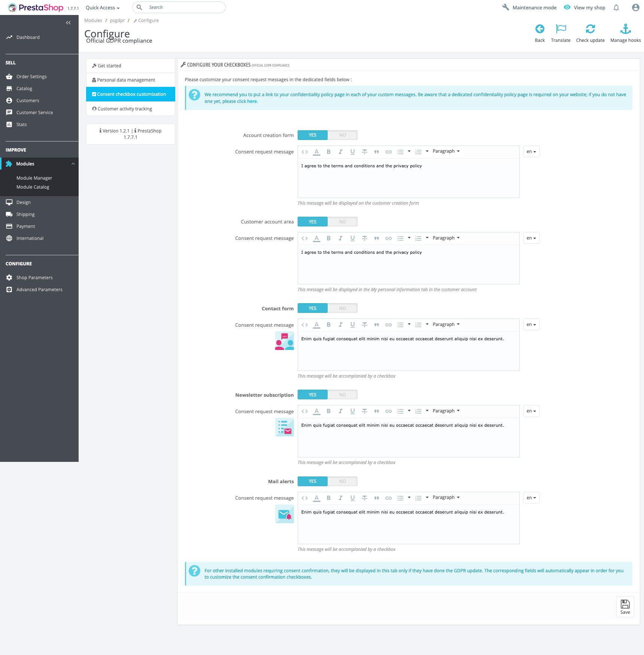Click the 'please click here' link
Viewport: 644px width, 655px height.
coord(240,101)
